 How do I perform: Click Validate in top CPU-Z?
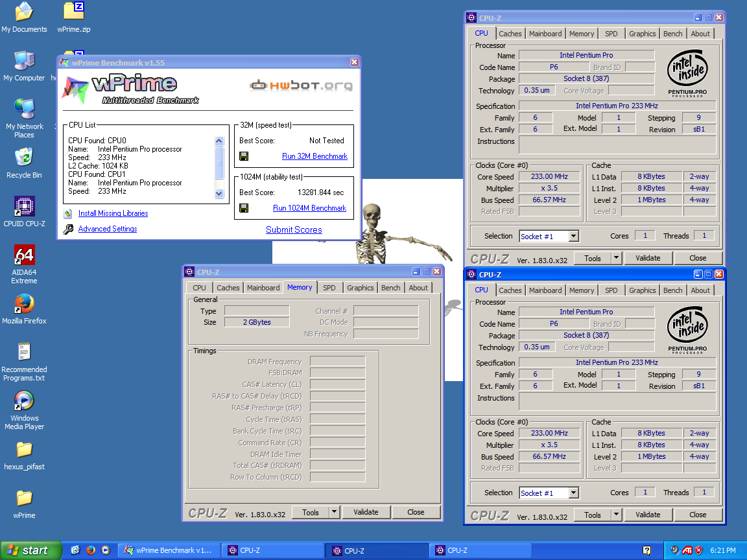coord(648,258)
